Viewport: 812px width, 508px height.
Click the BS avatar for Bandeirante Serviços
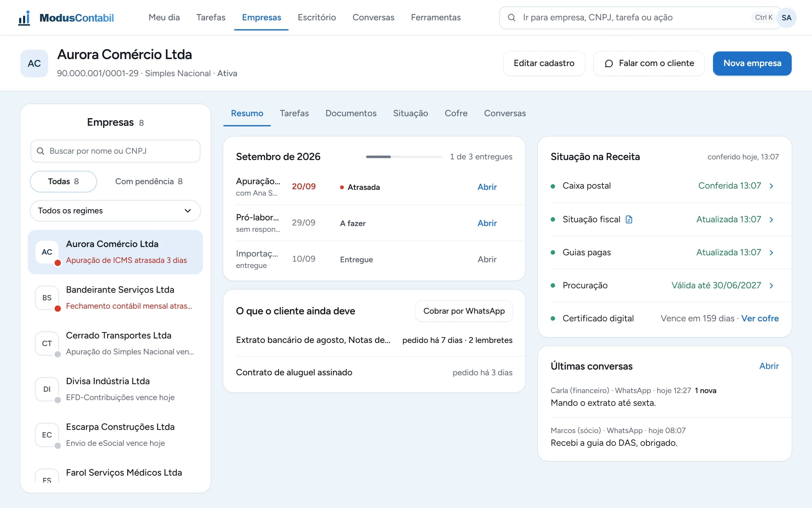coord(47,298)
